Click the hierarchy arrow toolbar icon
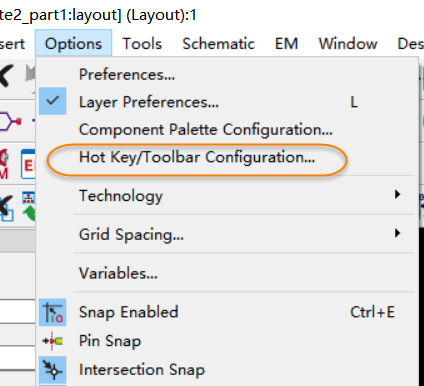 pyautogui.click(x=29, y=207)
